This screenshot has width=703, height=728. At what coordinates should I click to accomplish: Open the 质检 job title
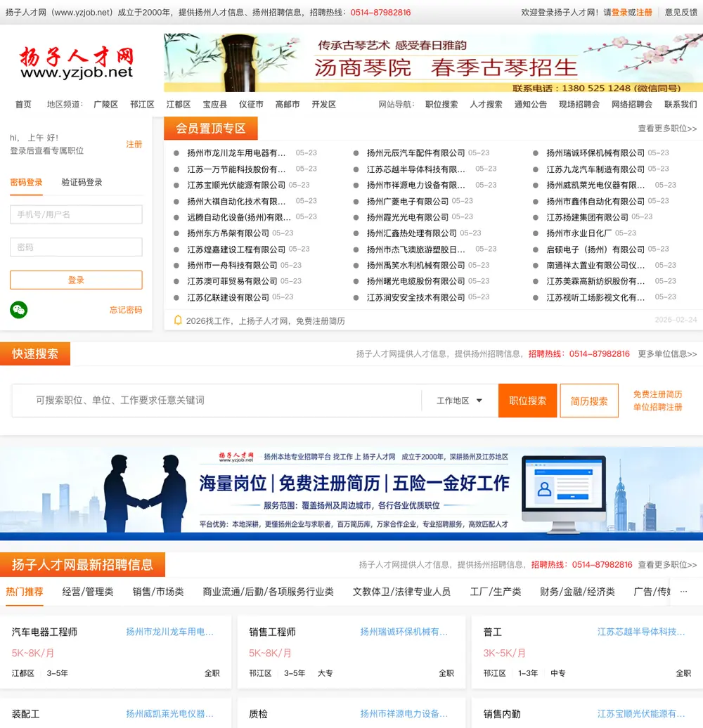point(258,714)
